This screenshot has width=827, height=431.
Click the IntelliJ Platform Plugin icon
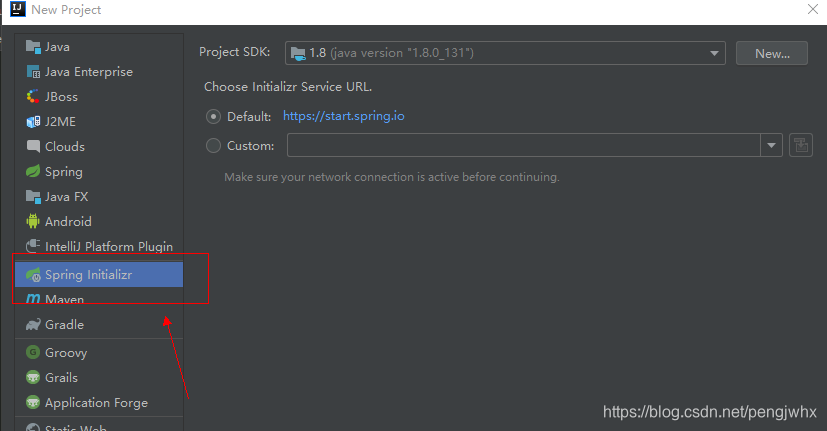pyautogui.click(x=33, y=246)
